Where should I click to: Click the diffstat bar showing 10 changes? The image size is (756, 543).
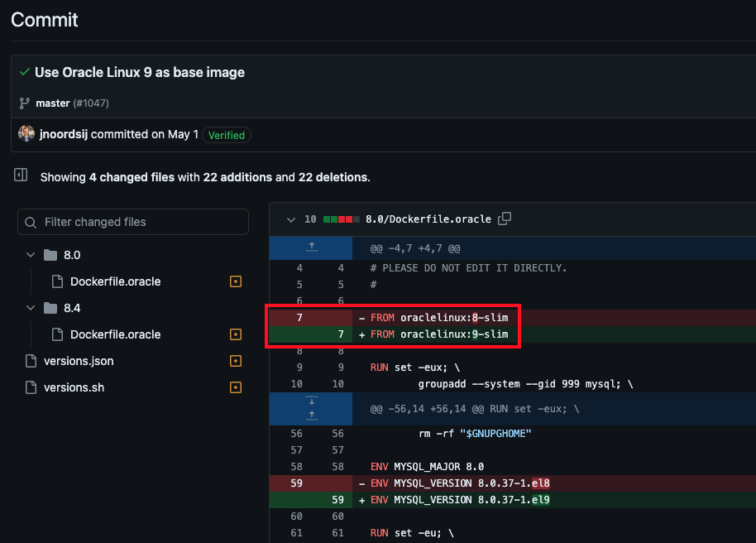[342, 219]
